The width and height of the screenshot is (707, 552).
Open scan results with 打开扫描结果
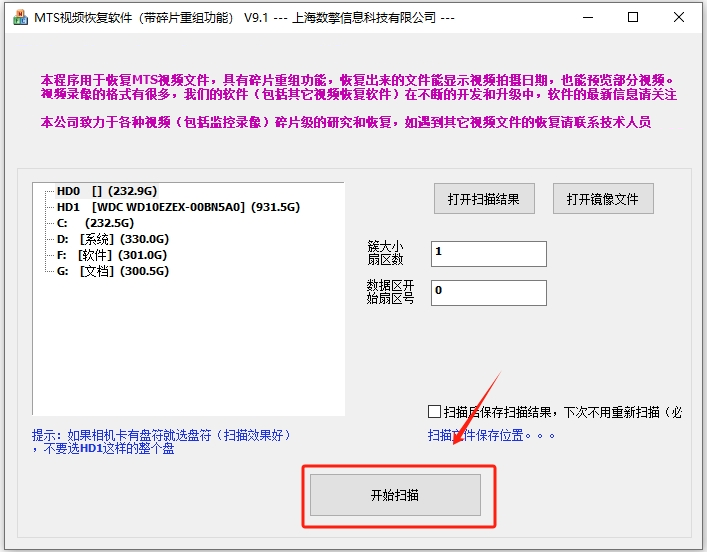pos(484,198)
